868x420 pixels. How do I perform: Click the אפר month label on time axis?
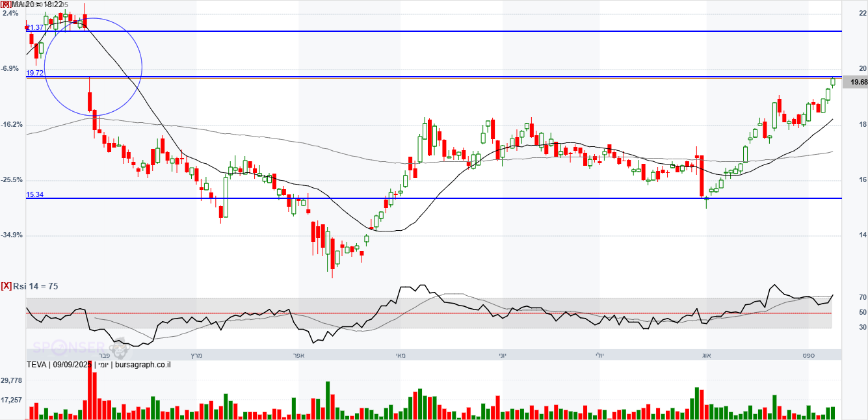point(299,355)
